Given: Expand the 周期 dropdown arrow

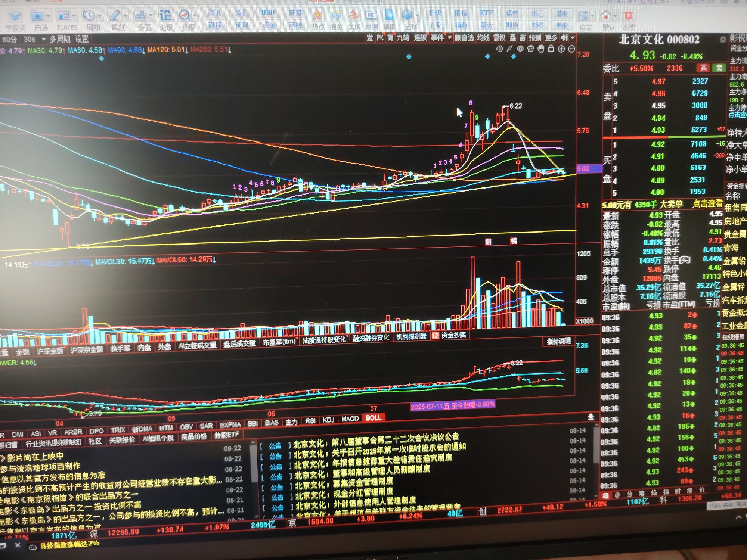Looking at the screenshot, I should pyautogui.click(x=99, y=16).
